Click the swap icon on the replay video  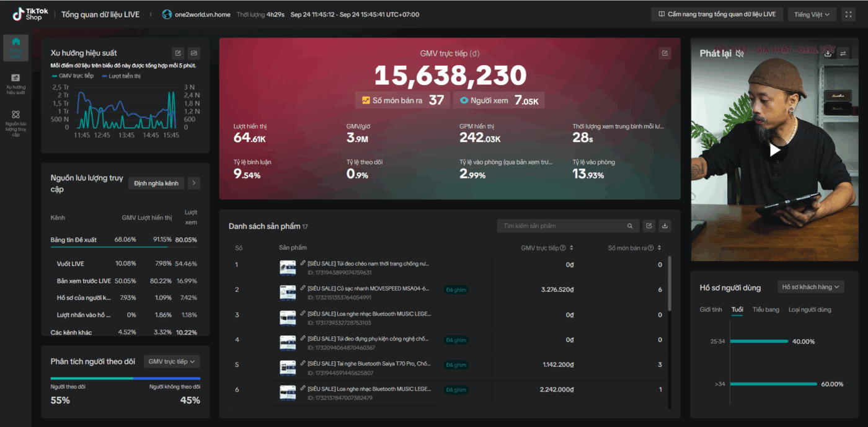[x=843, y=53]
